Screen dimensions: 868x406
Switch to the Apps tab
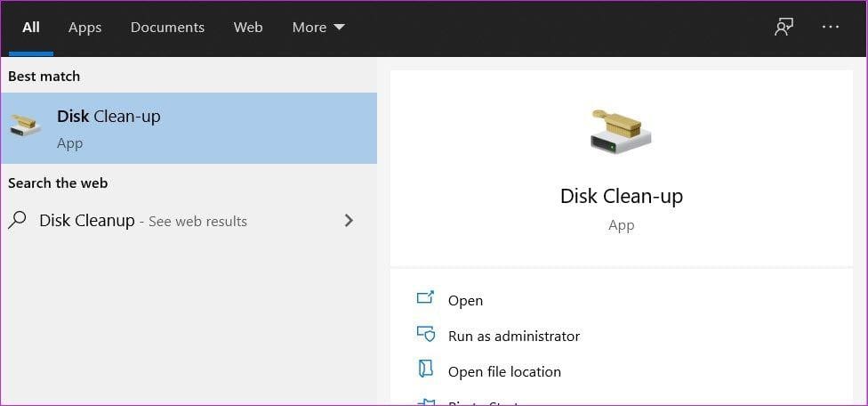coord(84,27)
